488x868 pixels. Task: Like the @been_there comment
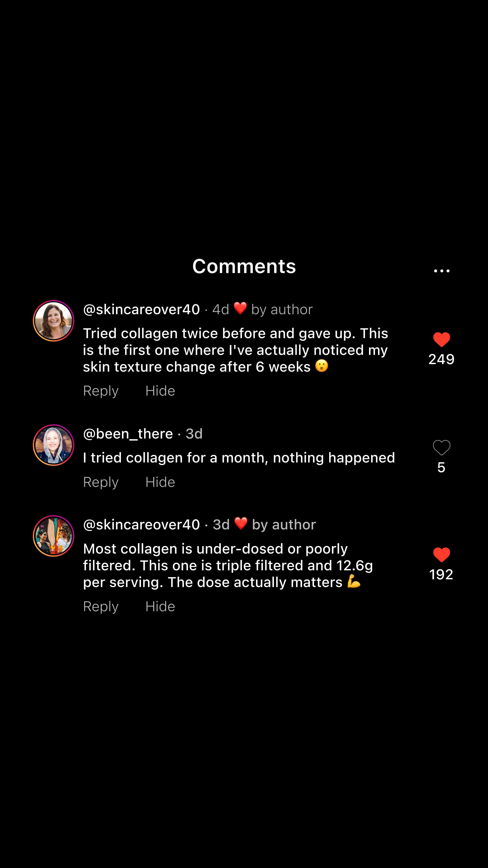[441, 448]
